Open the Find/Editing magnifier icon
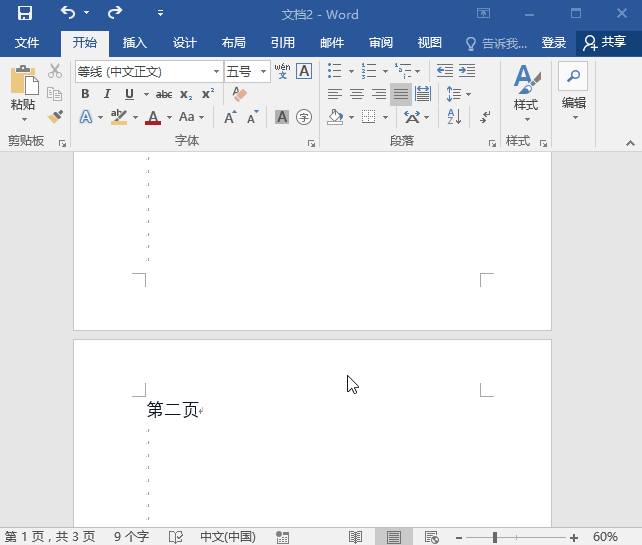Image resolution: width=642 pixels, height=545 pixels. (573, 76)
